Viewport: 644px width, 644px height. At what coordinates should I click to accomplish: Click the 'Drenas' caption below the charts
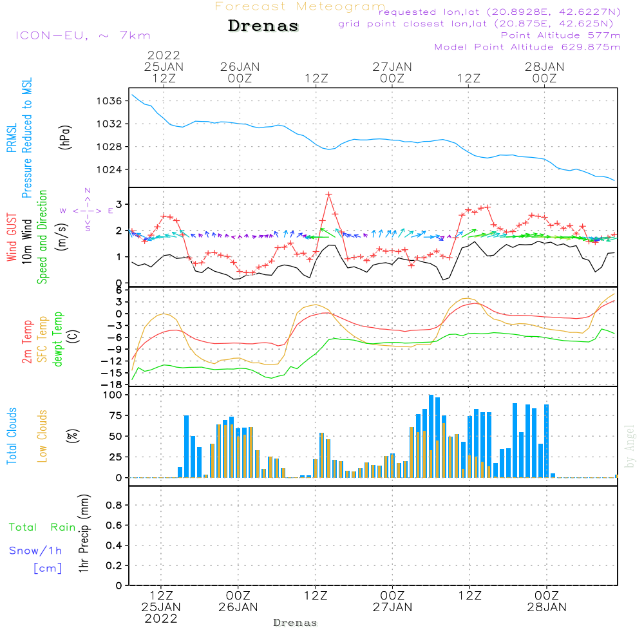click(296, 623)
